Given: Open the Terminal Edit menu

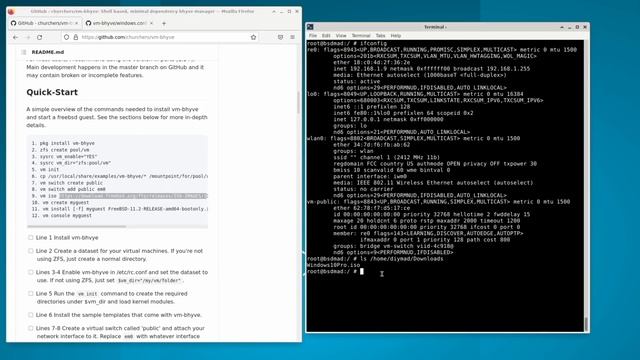Looking at the screenshot, I should click(326, 36).
